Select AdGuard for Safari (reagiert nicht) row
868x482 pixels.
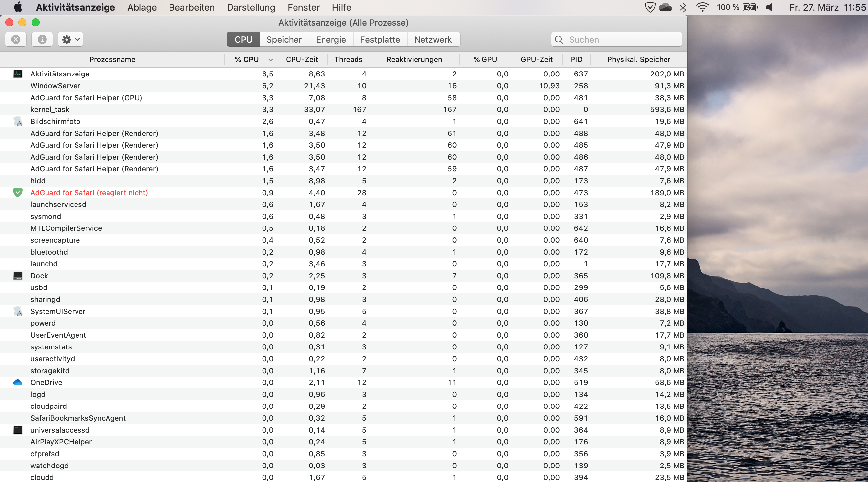pyautogui.click(x=343, y=192)
